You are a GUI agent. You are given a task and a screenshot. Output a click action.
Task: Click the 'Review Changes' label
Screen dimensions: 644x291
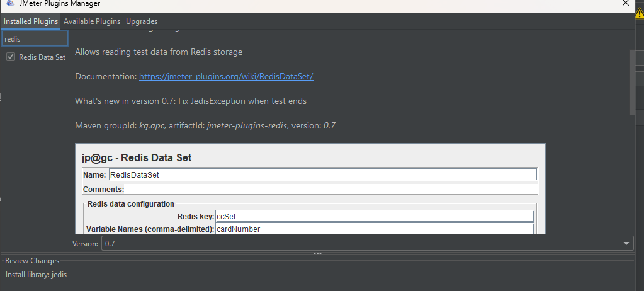click(x=32, y=261)
